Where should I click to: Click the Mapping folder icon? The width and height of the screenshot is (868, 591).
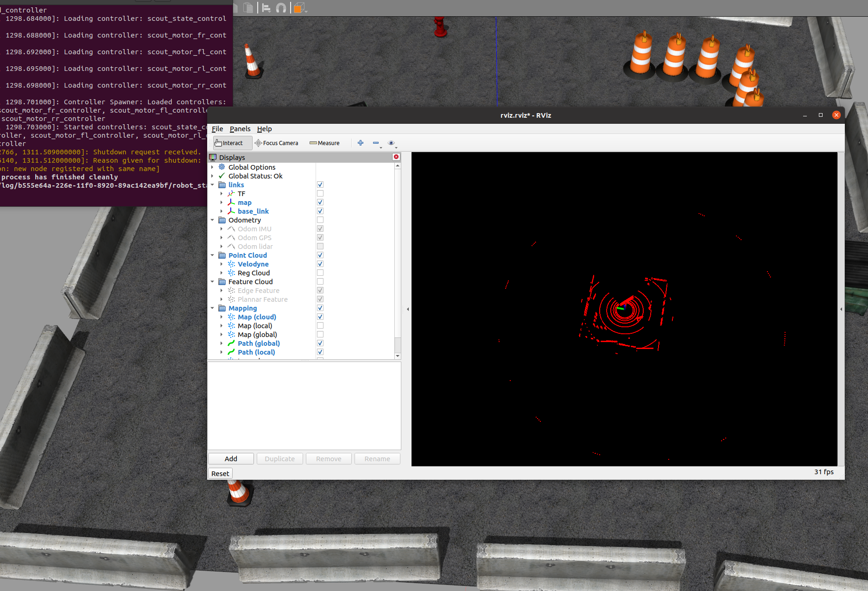(222, 308)
